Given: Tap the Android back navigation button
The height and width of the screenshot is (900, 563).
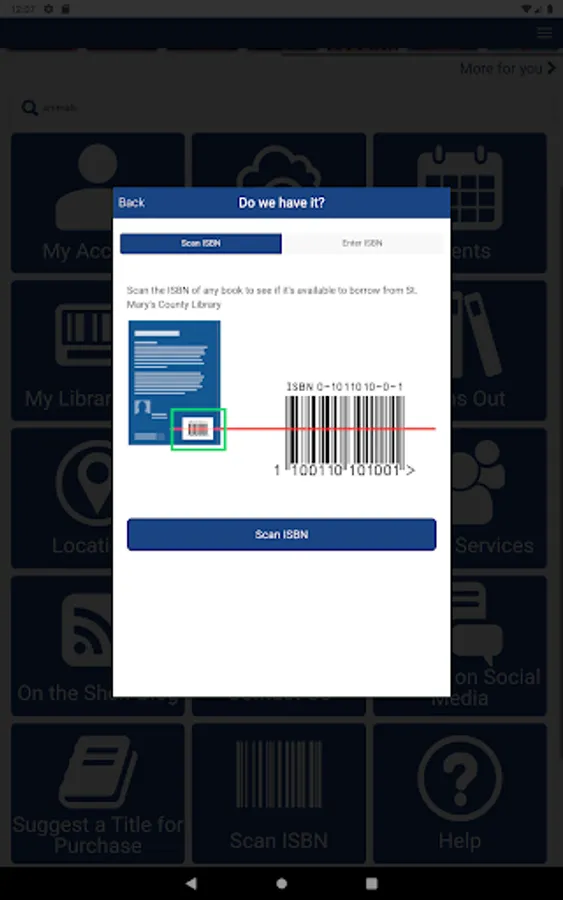Looking at the screenshot, I should point(191,883).
